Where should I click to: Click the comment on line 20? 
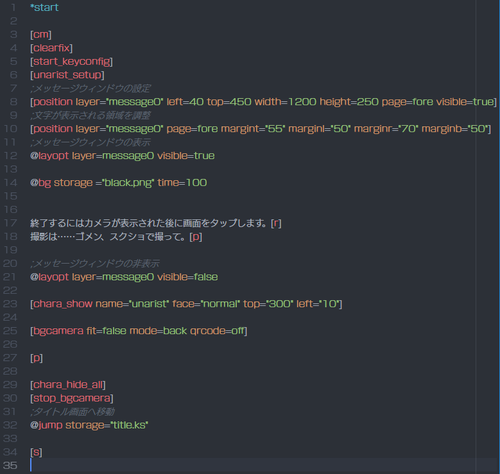(x=95, y=264)
